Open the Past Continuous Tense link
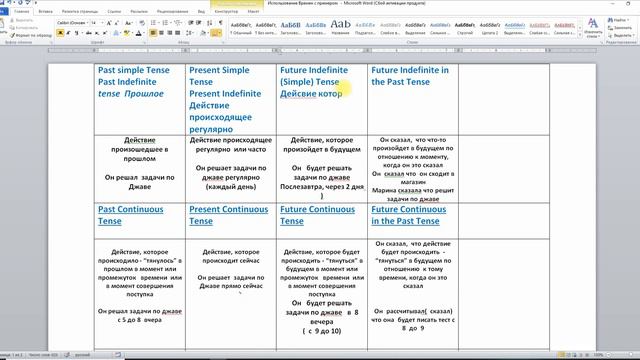The width and height of the screenshot is (640, 360). [x=130, y=215]
